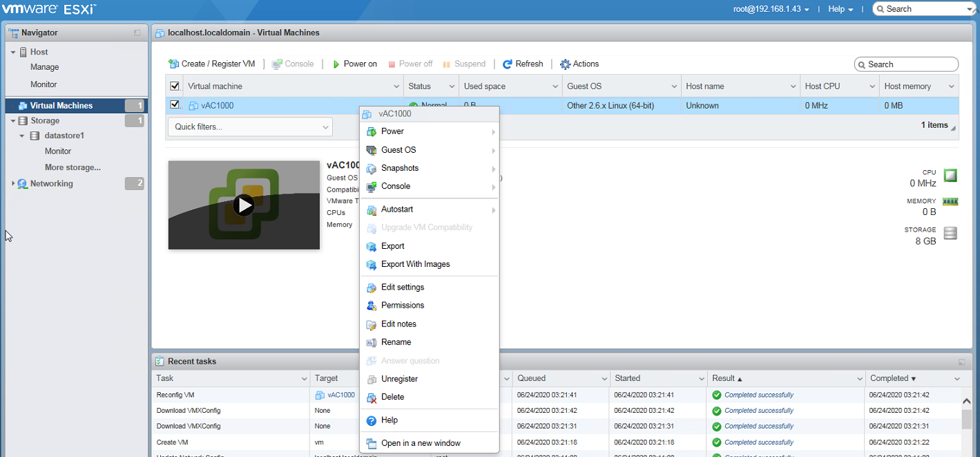The width and height of the screenshot is (980, 457).
Task: Click the red Delete icon
Action: click(x=372, y=398)
